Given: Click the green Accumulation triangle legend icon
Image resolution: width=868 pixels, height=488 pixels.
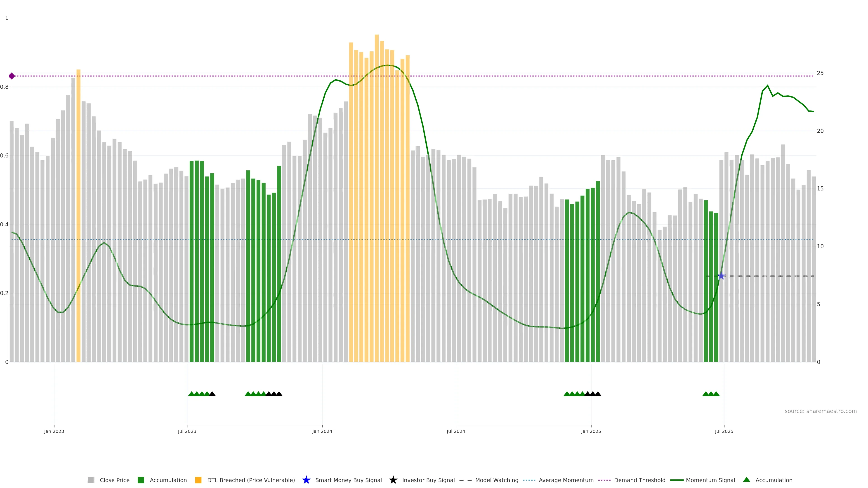Looking at the screenshot, I should point(746,480).
